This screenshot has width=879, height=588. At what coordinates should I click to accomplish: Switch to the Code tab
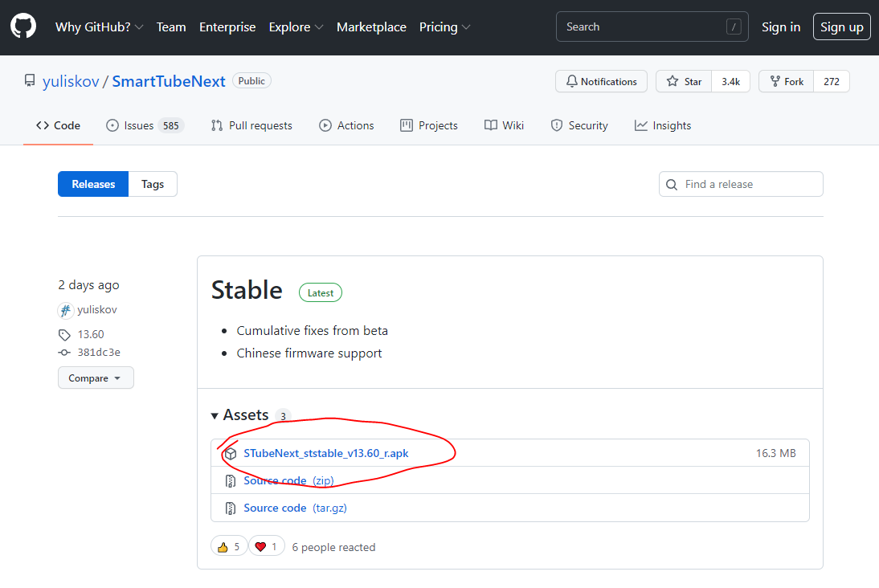[x=59, y=125]
